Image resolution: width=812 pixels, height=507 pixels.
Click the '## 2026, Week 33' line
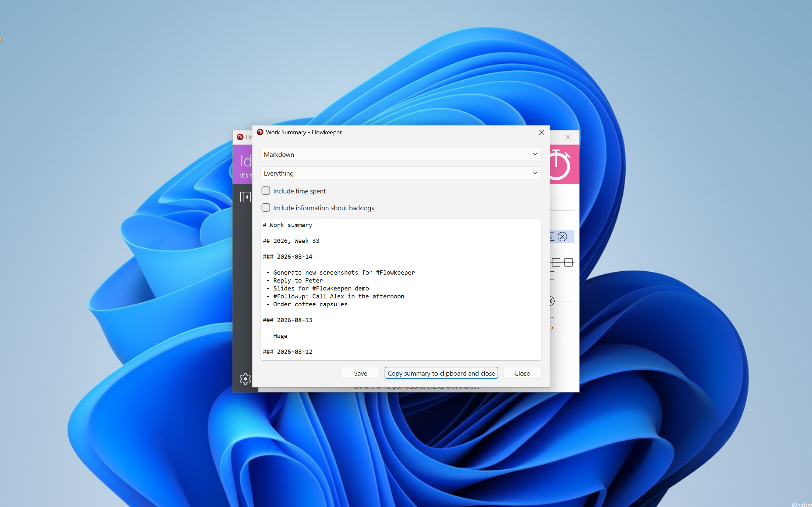coord(291,241)
